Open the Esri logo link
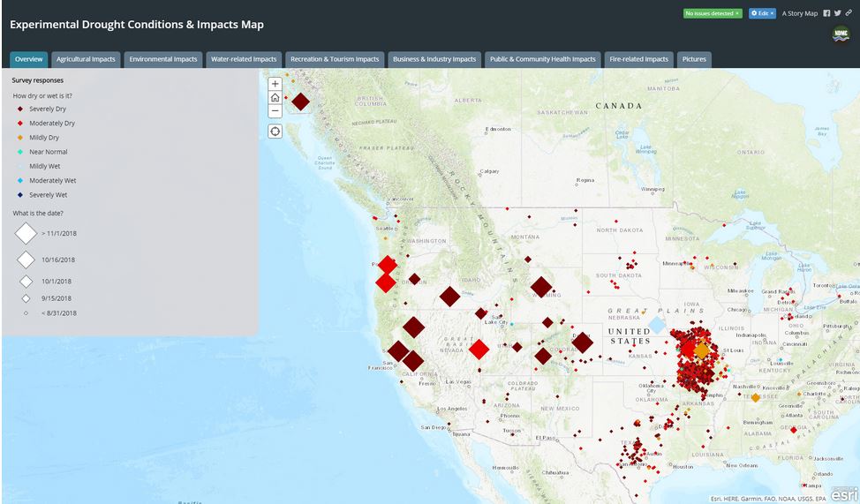860x504 pixels. coord(843,494)
